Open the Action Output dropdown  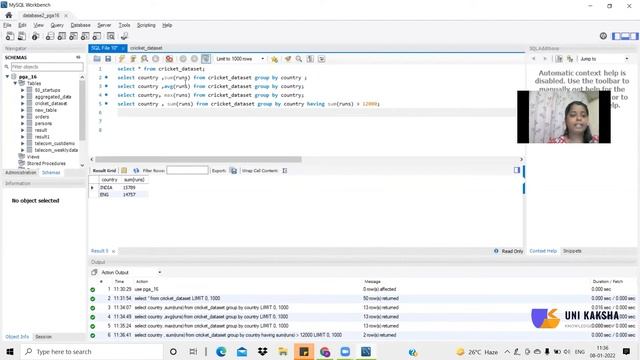131,272
